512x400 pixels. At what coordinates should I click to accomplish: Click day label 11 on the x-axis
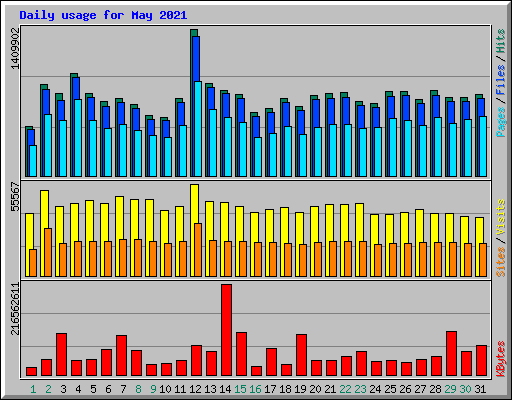tap(180, 389)
